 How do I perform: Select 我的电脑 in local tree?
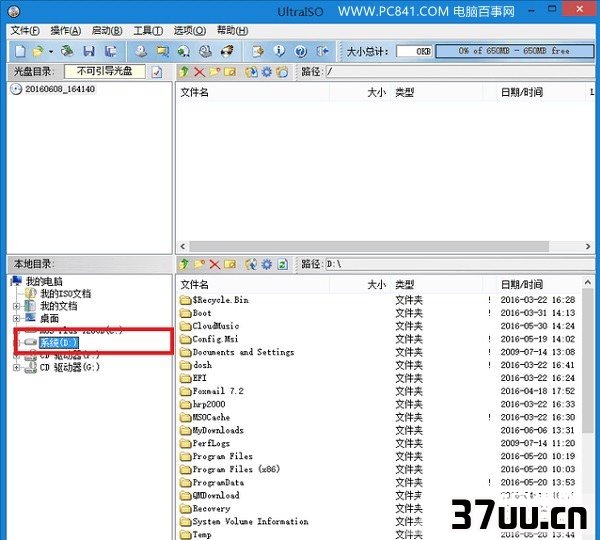[44, 282]
